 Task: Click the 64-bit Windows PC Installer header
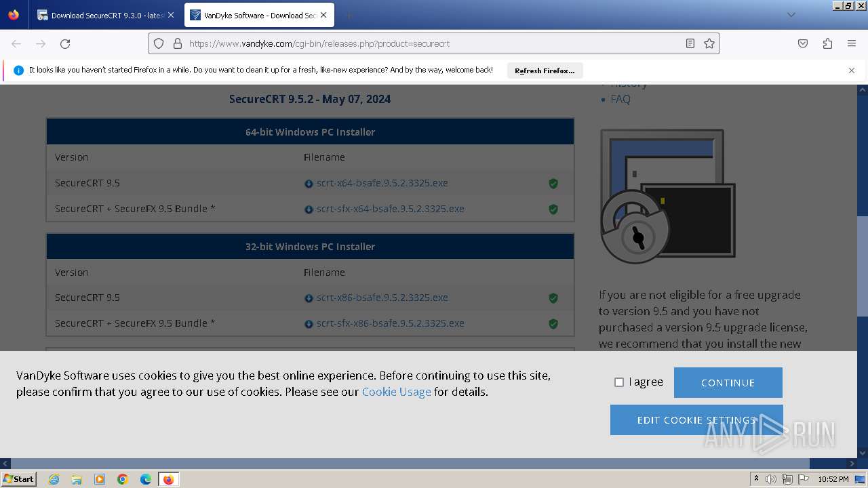point(310,132)
